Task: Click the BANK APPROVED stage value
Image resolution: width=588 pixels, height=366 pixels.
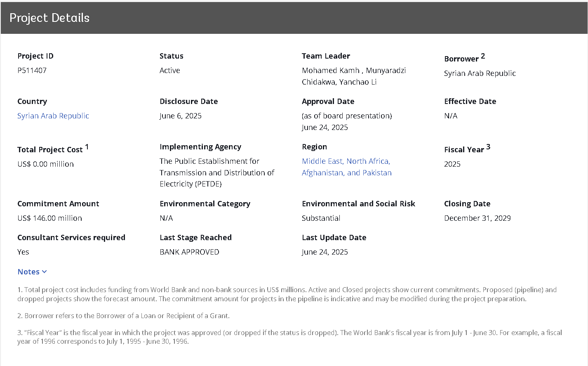Action: coord(189,252)
